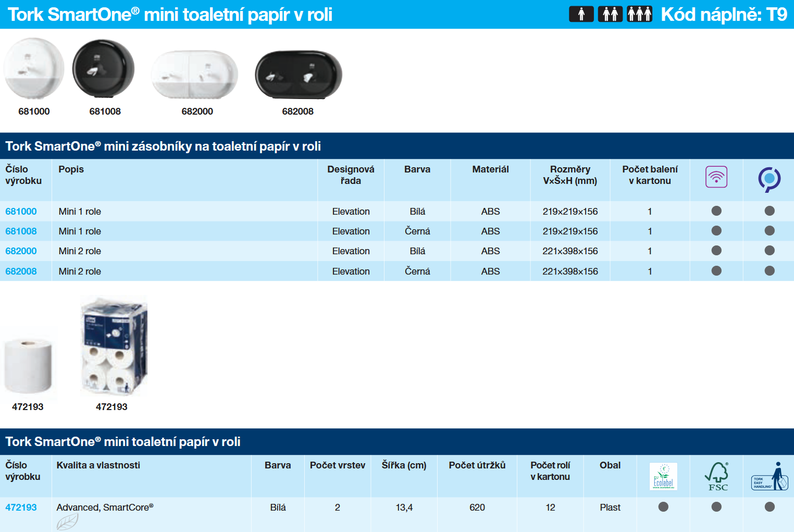Click caption '682008' under black twin dispenser
Screen dimensions: 794x532
coord(297,111)
